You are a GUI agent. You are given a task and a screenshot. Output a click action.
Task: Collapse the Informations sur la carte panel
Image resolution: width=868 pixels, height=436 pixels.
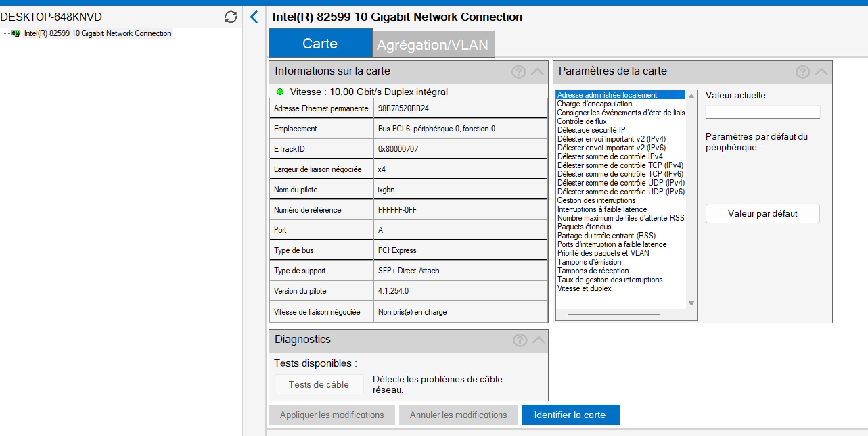tap(538, 72)
